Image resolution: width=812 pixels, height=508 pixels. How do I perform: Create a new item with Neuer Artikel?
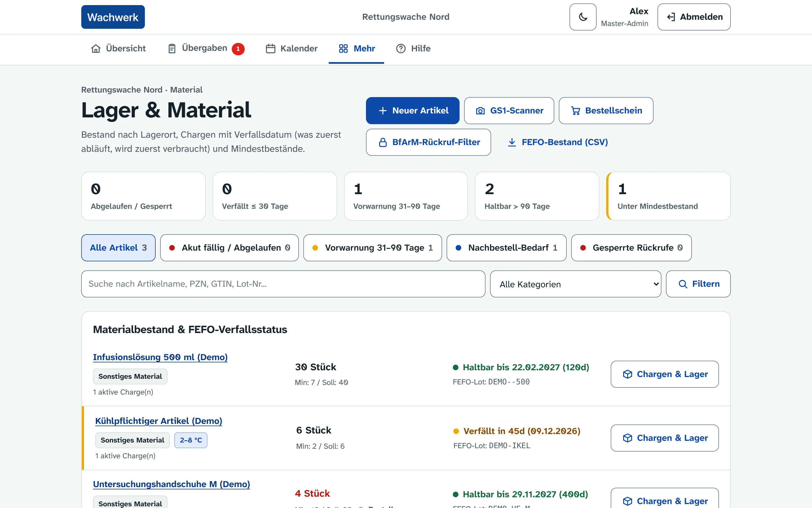point(413,111)
